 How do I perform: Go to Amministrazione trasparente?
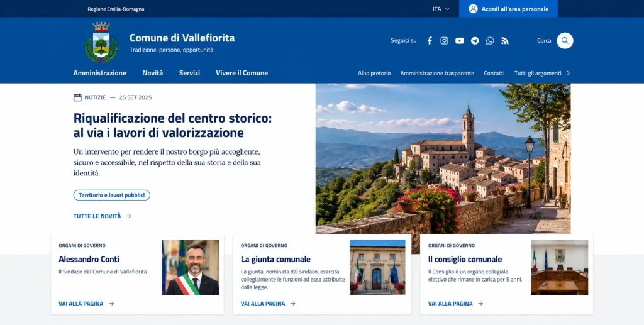click(437, 73)
